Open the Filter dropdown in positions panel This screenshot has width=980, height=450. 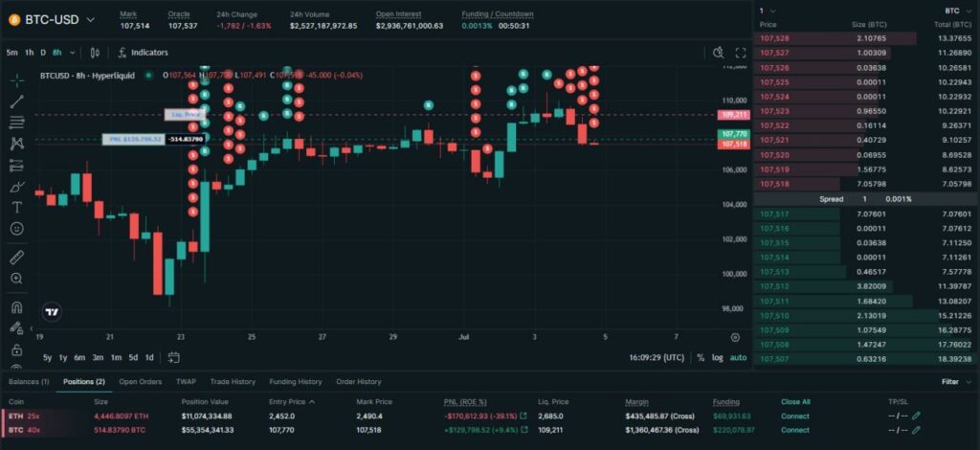(x=953, y=381)
